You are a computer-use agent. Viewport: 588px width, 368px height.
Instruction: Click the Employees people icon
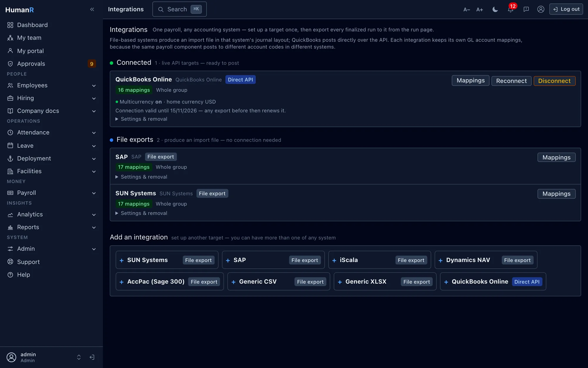[10, 85]
